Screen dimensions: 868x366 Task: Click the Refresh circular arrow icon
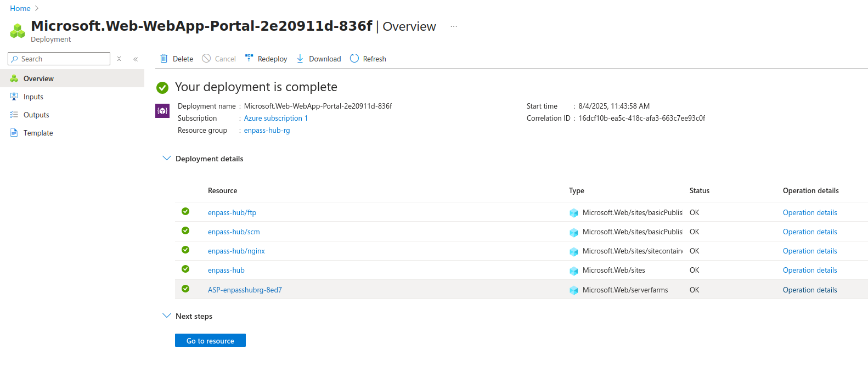(x=354, y=58)
